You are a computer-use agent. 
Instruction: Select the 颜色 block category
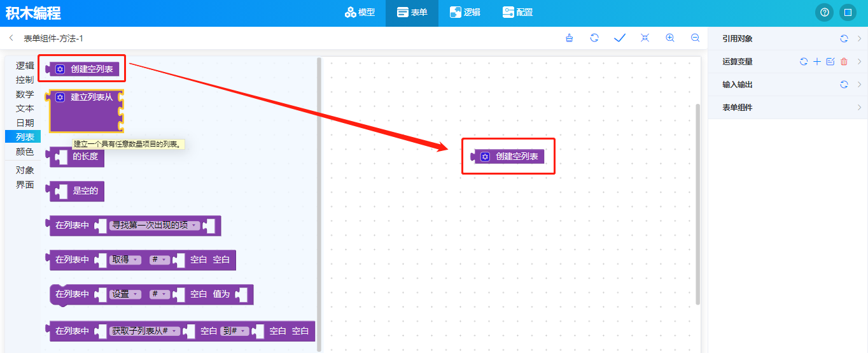click(x=25, y=152)
